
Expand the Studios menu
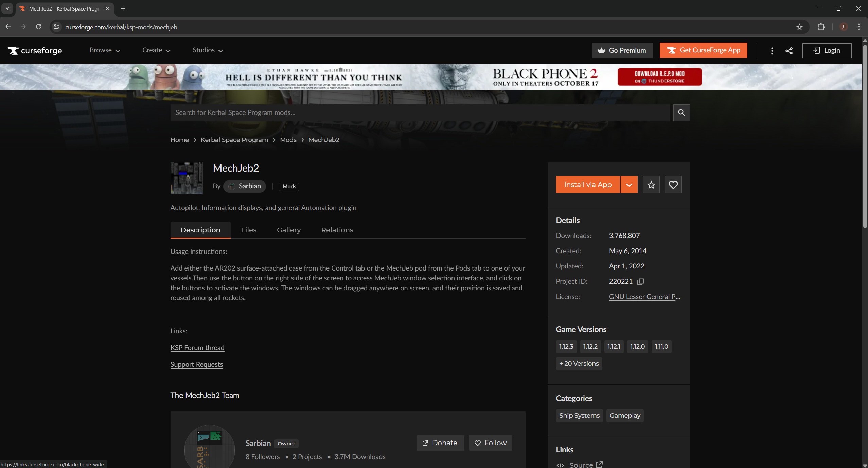(208, 50)
